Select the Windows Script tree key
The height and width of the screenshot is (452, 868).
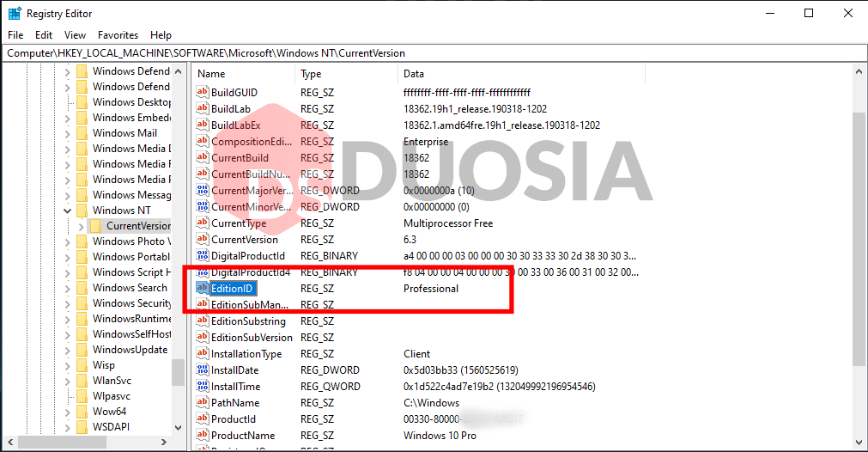(131, 272)
